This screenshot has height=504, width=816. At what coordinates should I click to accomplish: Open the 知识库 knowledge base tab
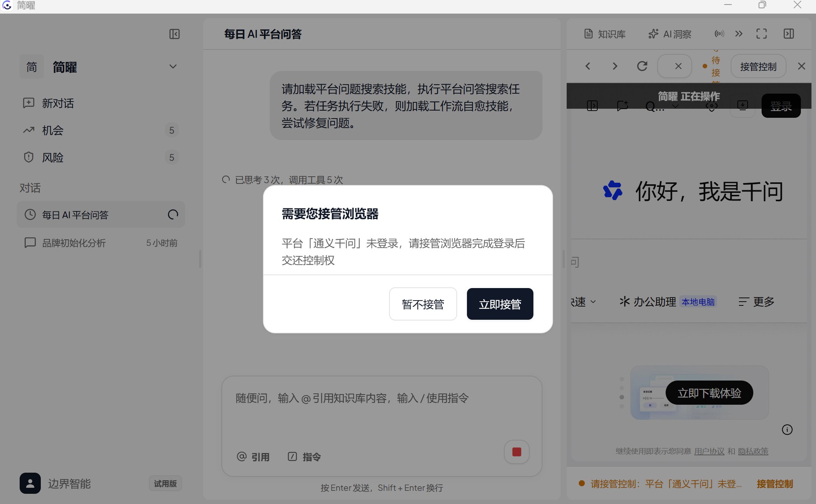(x=605, y=34)
